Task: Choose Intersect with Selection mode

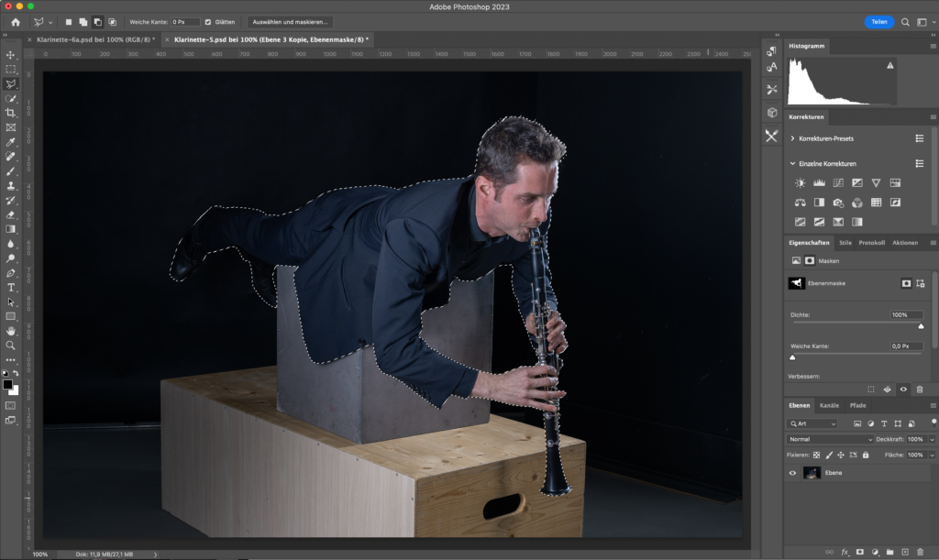Action: 112,22
